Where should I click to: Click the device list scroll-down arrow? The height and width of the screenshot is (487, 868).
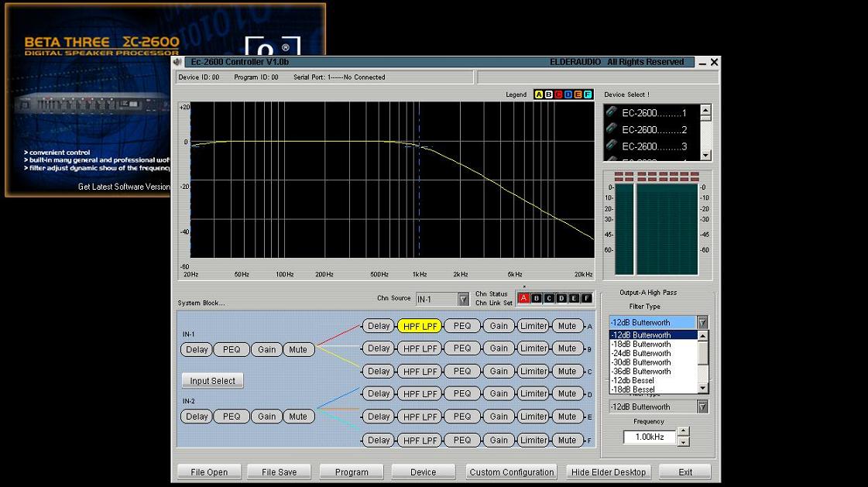click(x=705, y=156)
